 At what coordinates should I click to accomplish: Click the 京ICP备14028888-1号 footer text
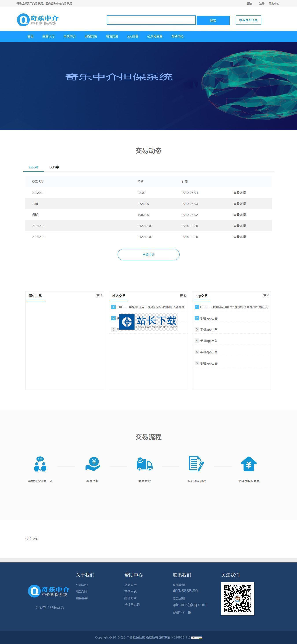(x=174, y=638)
